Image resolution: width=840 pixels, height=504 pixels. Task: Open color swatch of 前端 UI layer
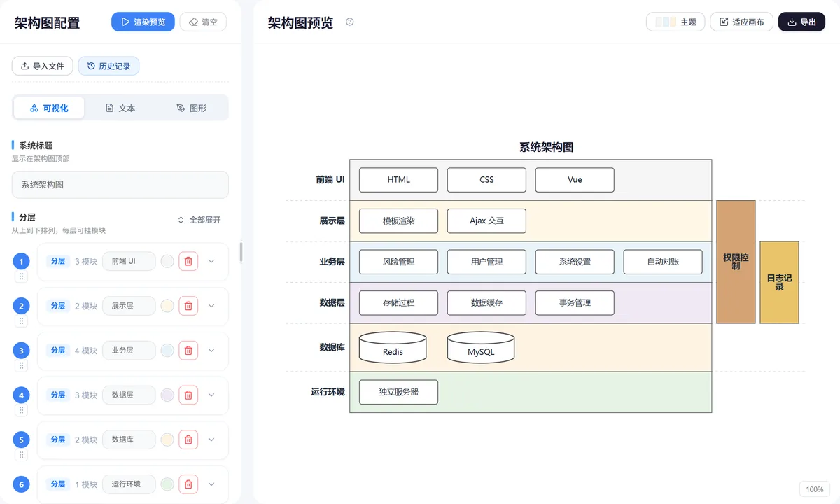167,262
